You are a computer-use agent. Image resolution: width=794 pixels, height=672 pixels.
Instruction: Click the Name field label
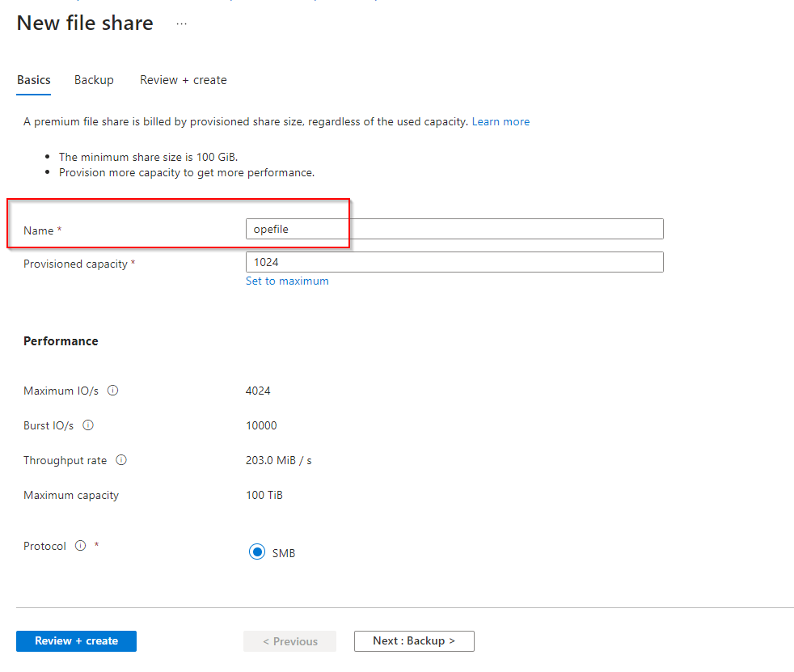click(38, 230)
